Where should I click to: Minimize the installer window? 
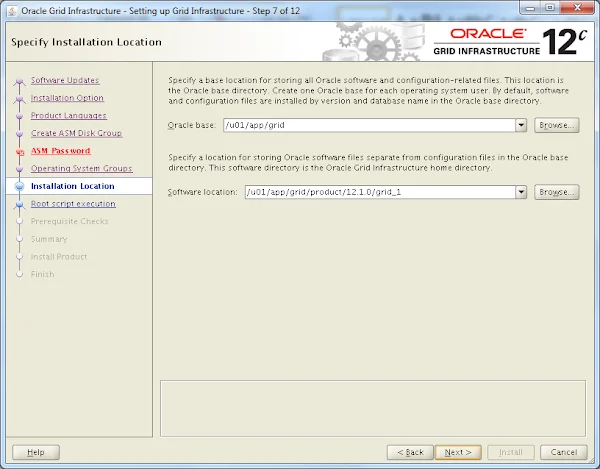point(530,8)
